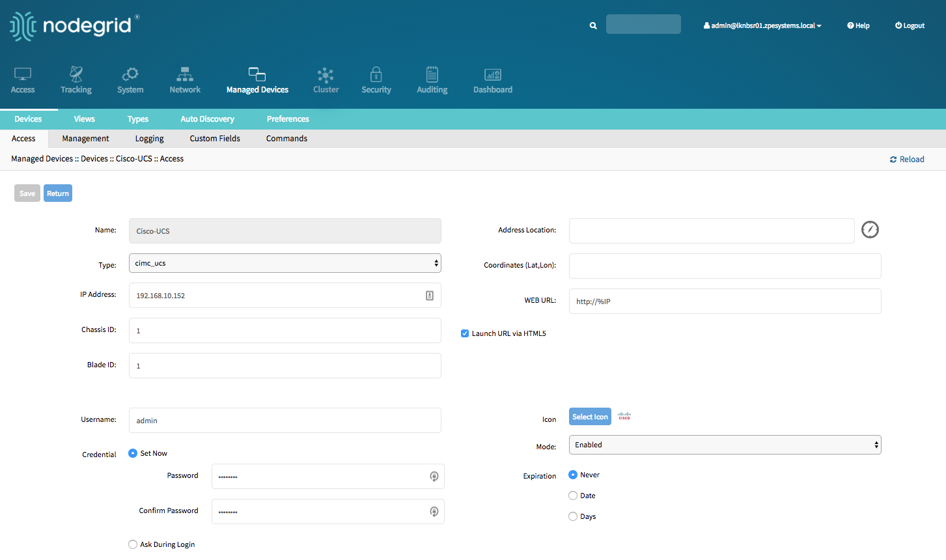Click the Save button
The height and width of the screenshot is (560, 946).
(27, 193)
